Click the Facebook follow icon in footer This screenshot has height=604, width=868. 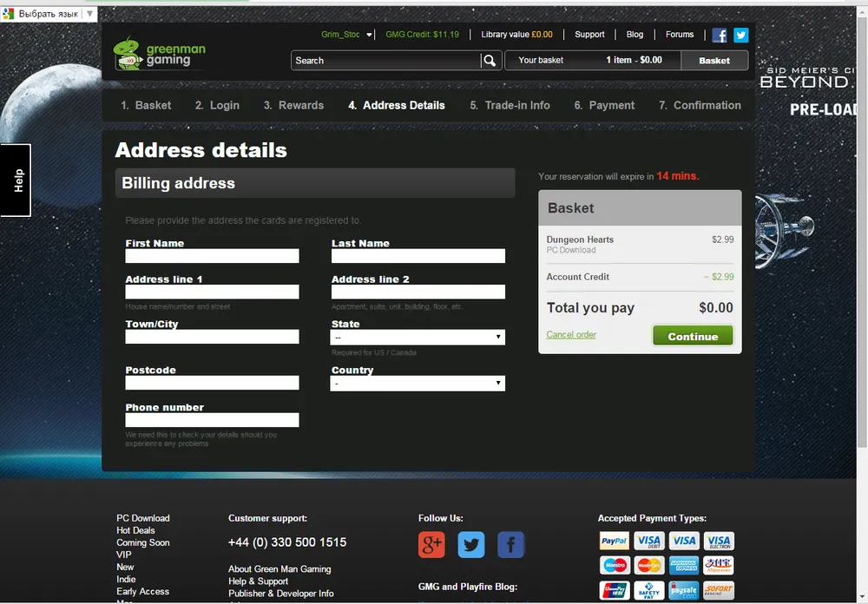coord(511,544)
